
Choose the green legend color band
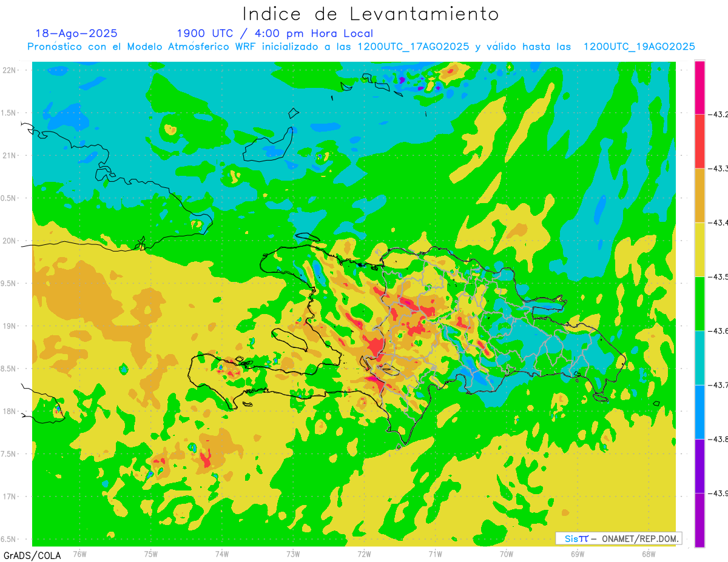coord(699,303)
